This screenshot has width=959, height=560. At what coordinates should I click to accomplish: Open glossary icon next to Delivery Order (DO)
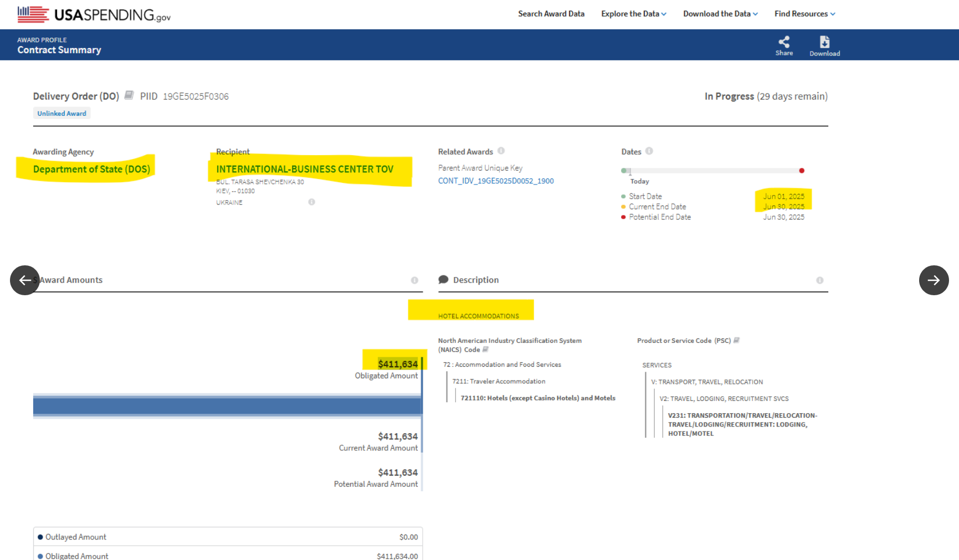[x=129, y=95]
